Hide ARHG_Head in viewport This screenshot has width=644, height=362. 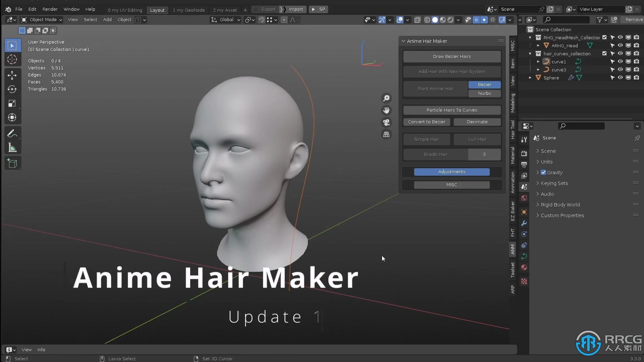pos(620,45)
